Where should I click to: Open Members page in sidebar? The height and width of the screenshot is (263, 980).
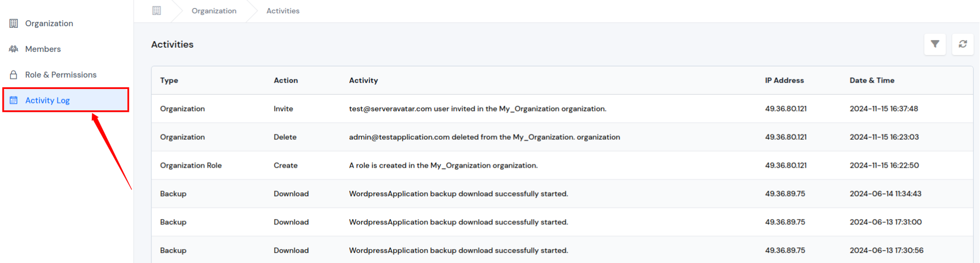[x=43, y=49]
